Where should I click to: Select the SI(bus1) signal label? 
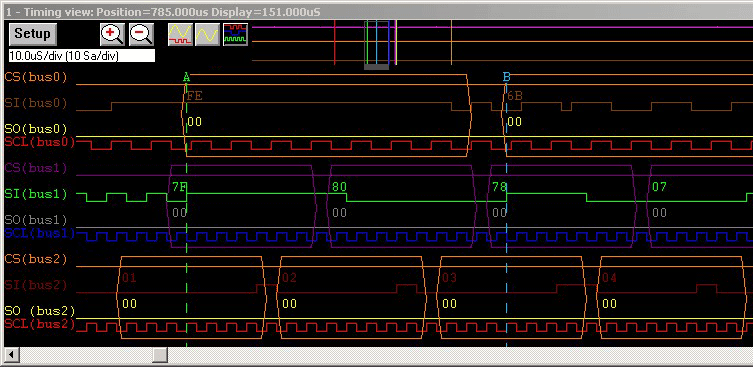(x=36, y=194)
